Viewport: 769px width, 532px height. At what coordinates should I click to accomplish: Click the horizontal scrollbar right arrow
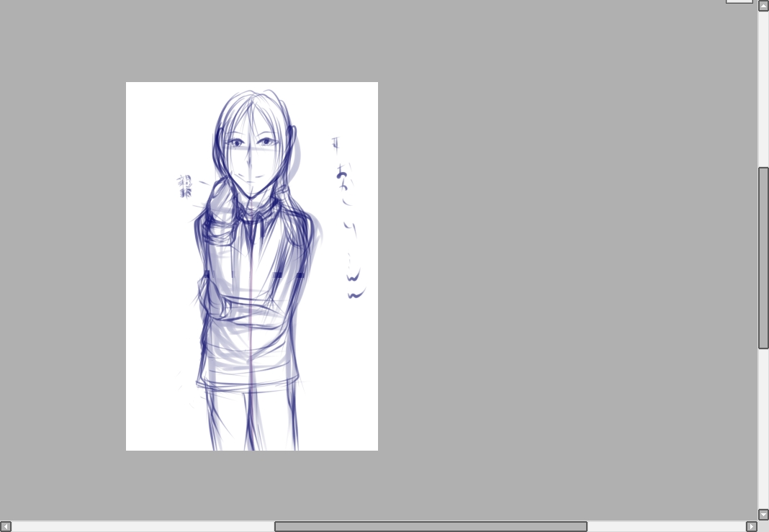[751, 527]
